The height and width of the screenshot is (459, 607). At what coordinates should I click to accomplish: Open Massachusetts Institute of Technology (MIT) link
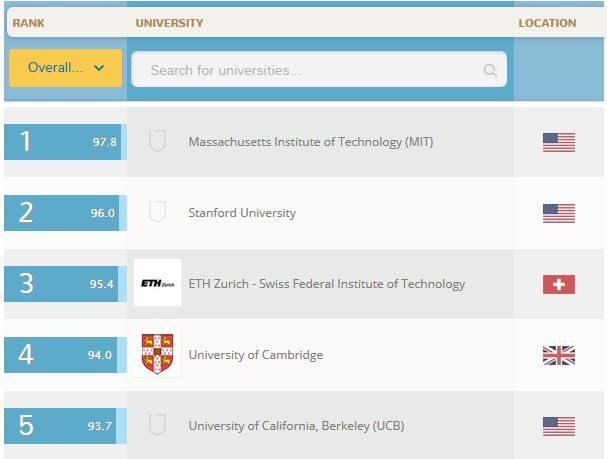(x=311, y=142)
